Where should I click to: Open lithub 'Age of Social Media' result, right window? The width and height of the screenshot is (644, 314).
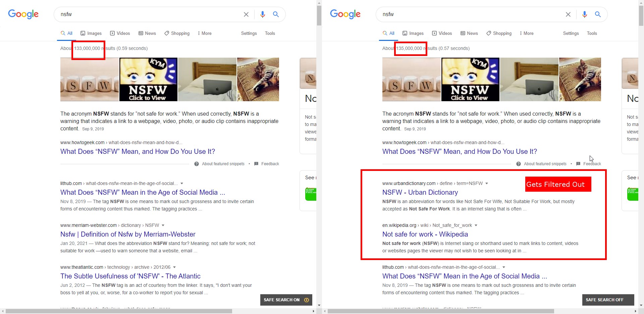465,276
